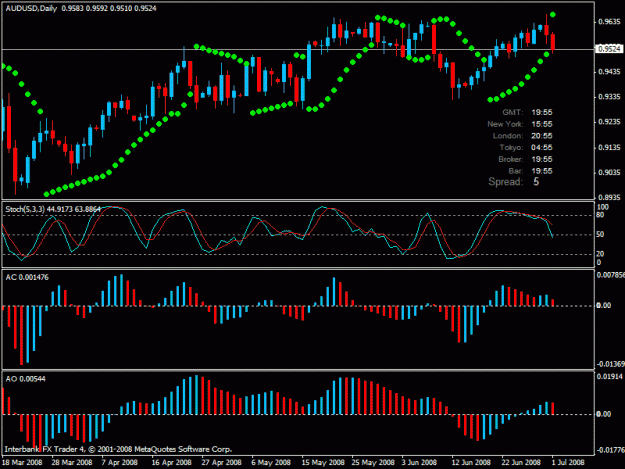Click the last red candlestick on the chart
This screenshot has width=625, height=469.
click(553, 41)
